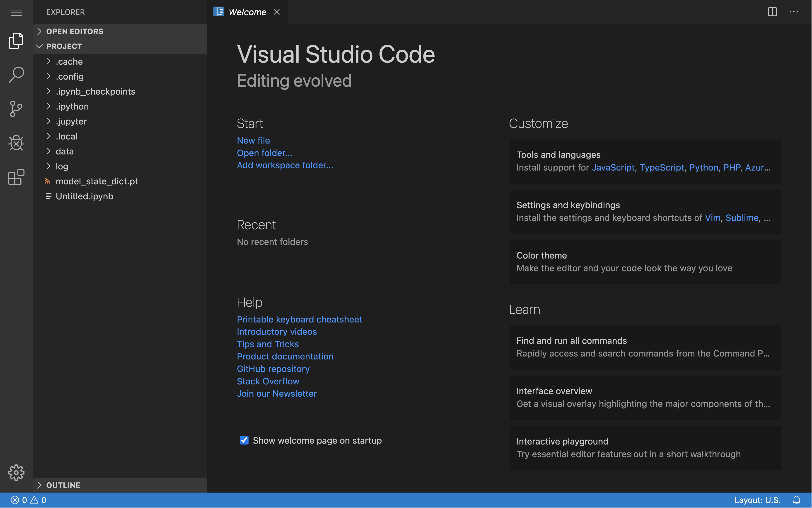Open Printable keyboard cheatsheet link
812x508 pixels.
pos(299,319)
